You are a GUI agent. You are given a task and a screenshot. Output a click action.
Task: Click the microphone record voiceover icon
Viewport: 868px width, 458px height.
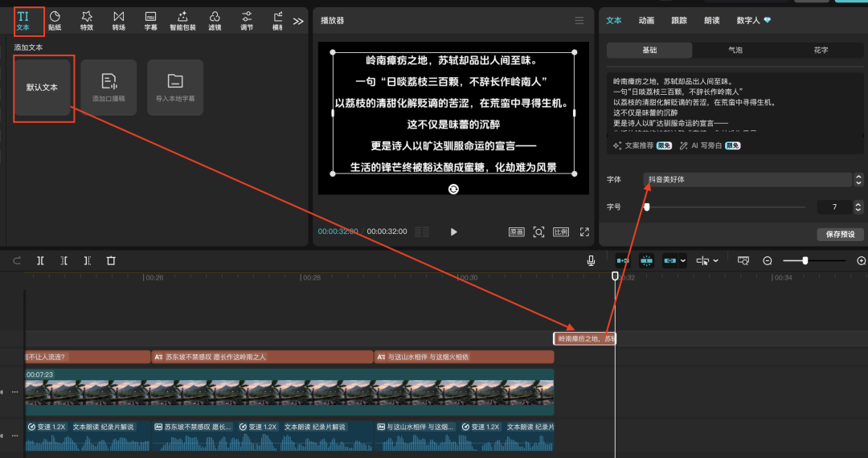pos(592,260)
